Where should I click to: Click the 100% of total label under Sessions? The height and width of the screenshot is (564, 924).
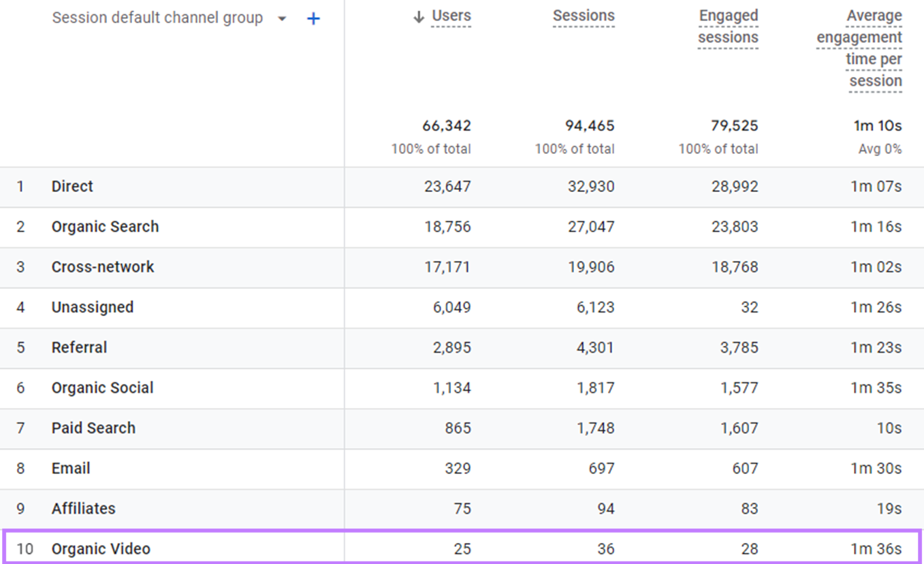pos(574,148)
